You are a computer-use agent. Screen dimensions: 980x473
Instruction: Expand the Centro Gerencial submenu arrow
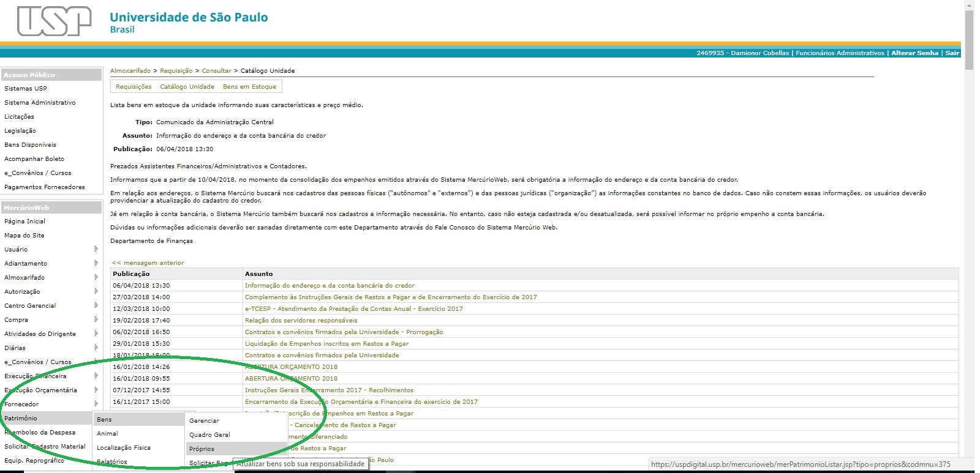(x=96, y=305)
